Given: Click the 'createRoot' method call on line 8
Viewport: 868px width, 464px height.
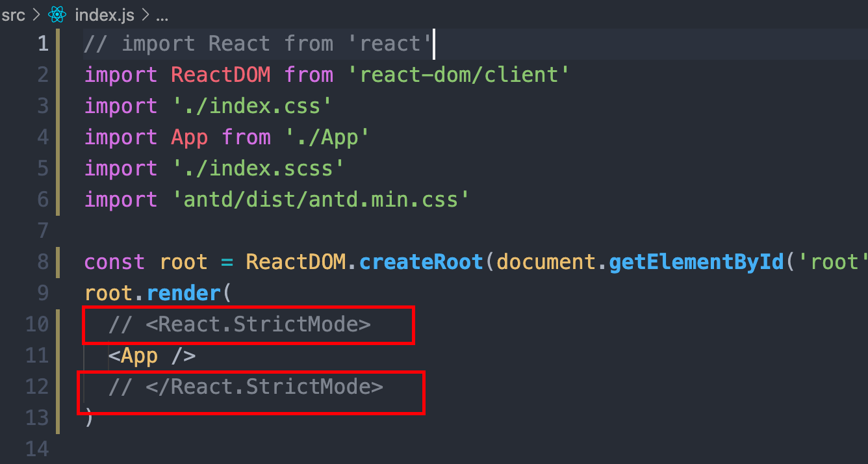Looking at the screenshot, I should [421, 261].
